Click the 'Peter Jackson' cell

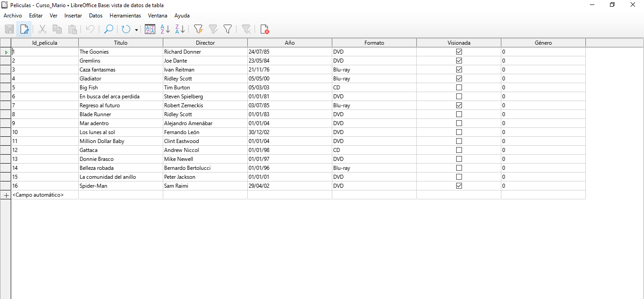click(205, 177)
